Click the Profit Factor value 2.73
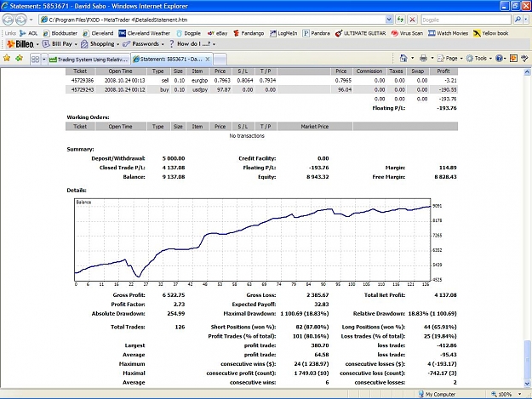This screenshot has width=532, height=399. [x=179, y=304]
